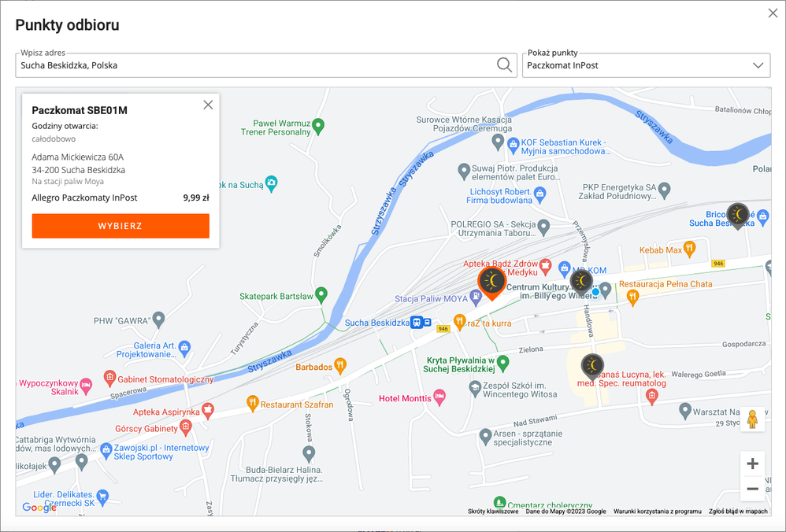This screenshot has width=786, height=532.
Task: Click the Barbados restaurant pin
Action: coord(340,366)
